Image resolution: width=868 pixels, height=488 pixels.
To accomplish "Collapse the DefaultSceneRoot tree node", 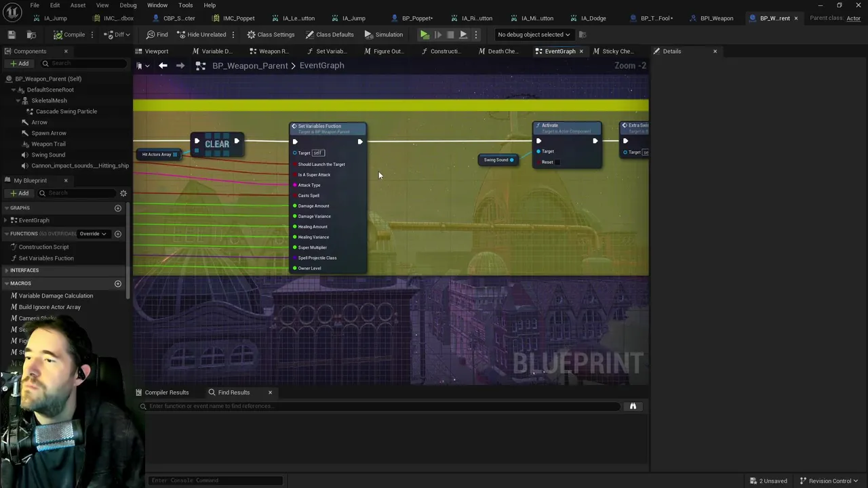I will 14,89.
